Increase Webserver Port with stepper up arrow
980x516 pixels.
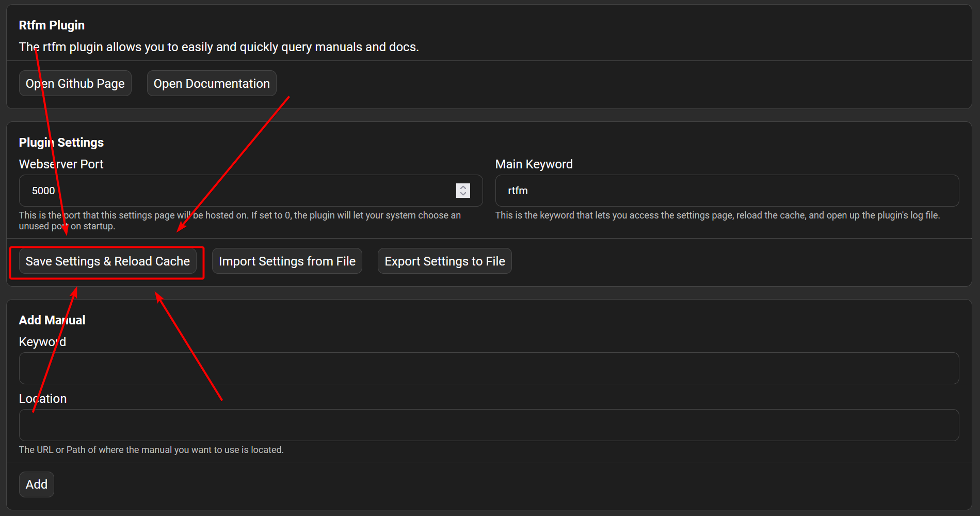tap(463, 187)
